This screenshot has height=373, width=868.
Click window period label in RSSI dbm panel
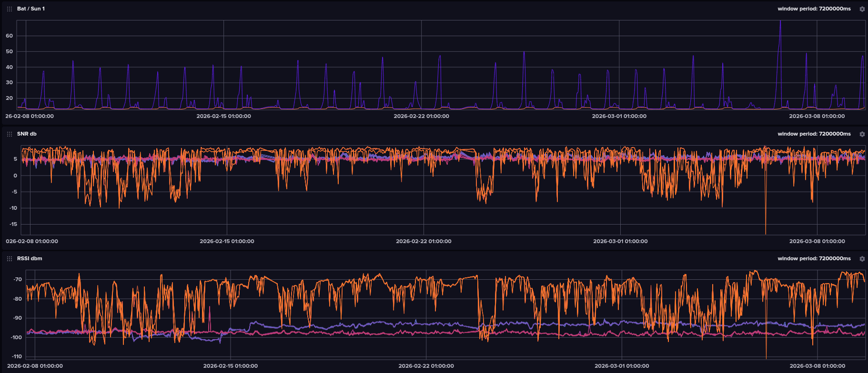click(x=814, y=259)
